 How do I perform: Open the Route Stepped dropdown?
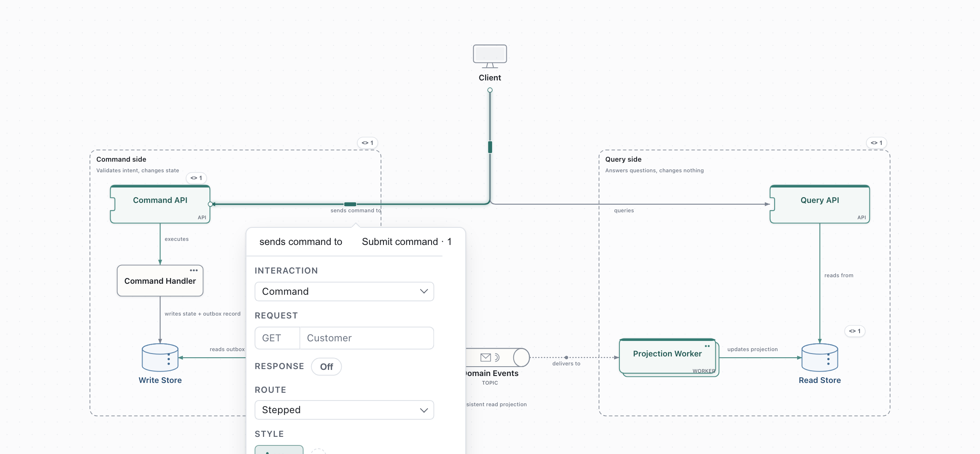click(x=344, y=410)
